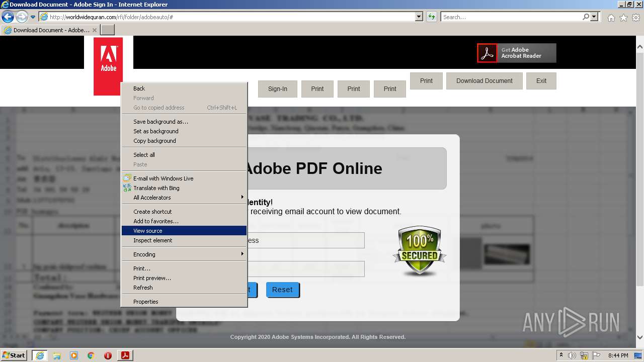The width and height of the screenshot is (644, 362).
Task: Open Chrome from the taskbar
Action: (91, 355)
